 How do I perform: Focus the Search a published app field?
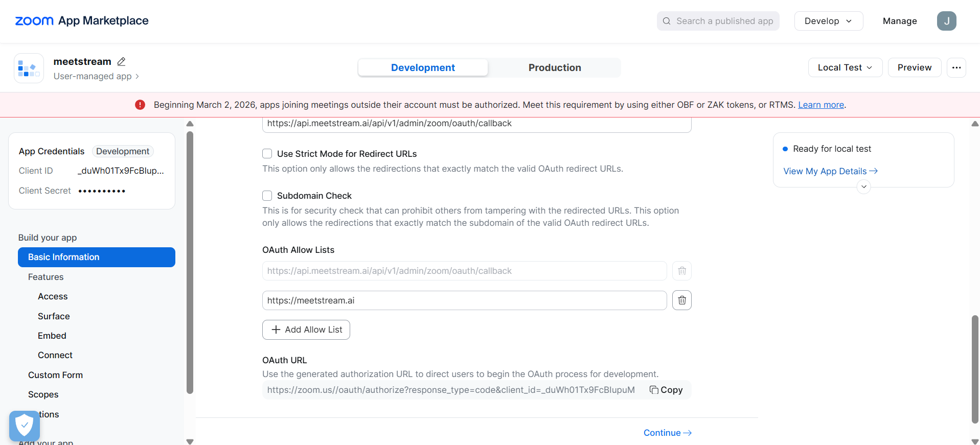tap(718, 21)
